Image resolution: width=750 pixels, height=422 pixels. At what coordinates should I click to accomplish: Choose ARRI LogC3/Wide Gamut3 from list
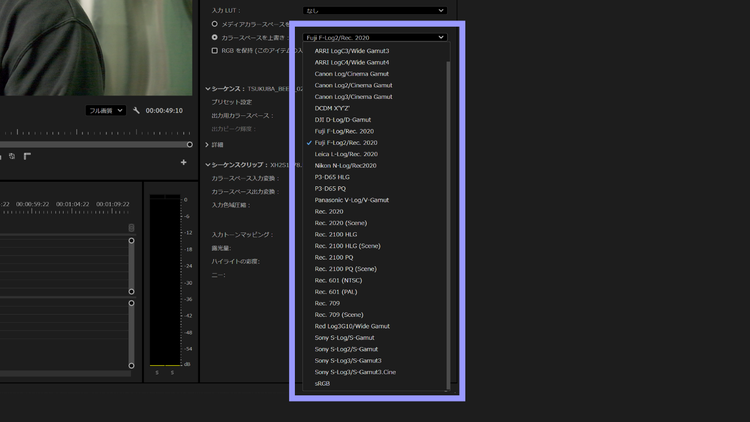[352, 51]
